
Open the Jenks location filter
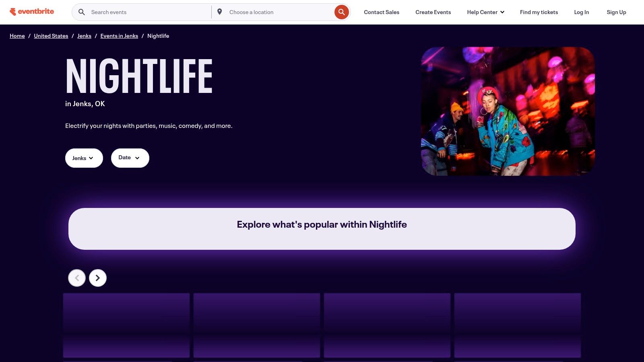tap(84, 158)
